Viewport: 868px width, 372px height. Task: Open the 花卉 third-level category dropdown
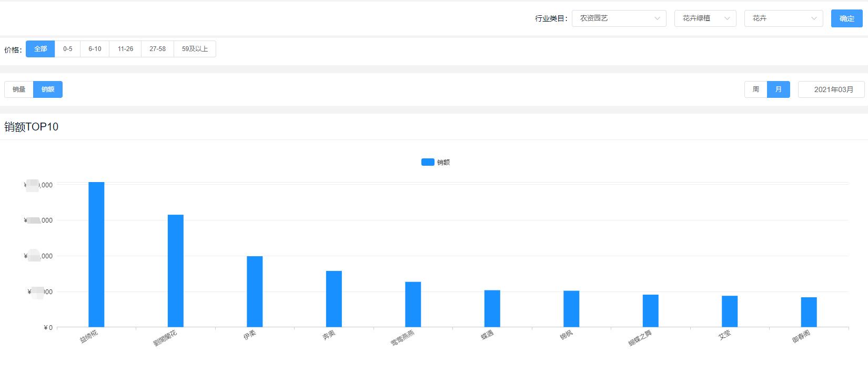tap(783, 18)
